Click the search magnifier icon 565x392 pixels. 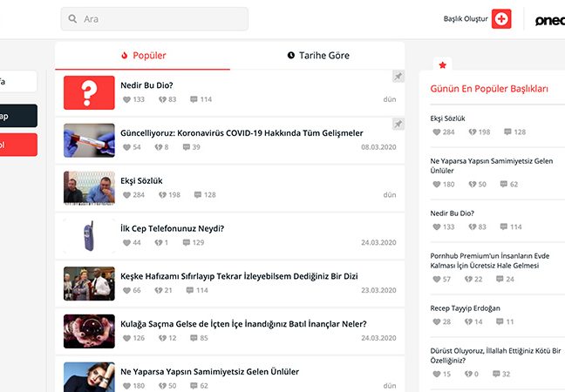coord(72,18)
